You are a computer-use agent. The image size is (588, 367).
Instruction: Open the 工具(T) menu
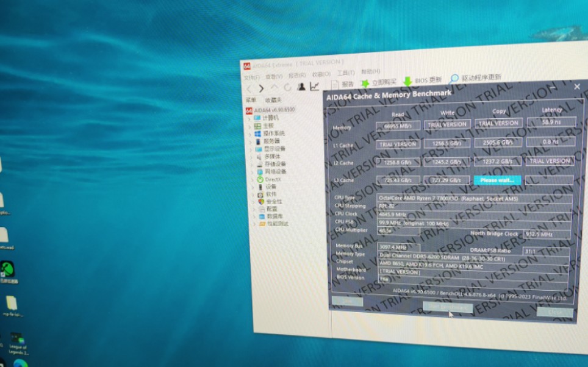coord(345,73)
